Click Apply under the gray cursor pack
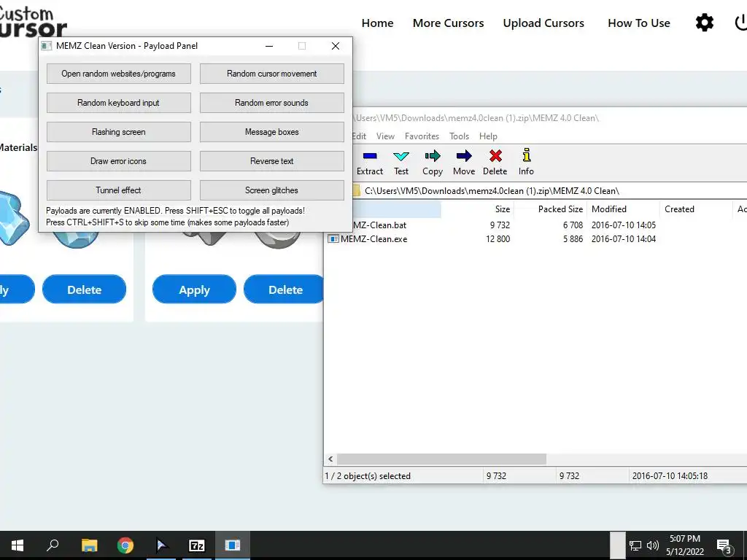747x560 pixels. 194,289
